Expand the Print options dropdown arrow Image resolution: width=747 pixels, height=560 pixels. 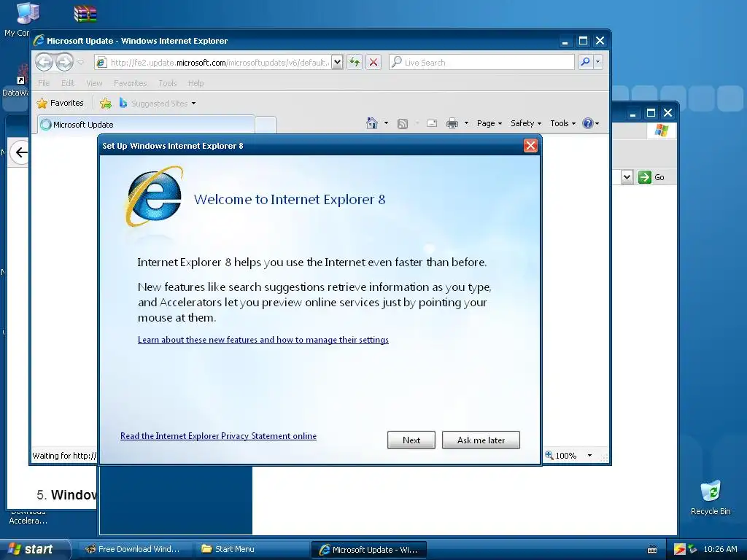click(466, 123)
